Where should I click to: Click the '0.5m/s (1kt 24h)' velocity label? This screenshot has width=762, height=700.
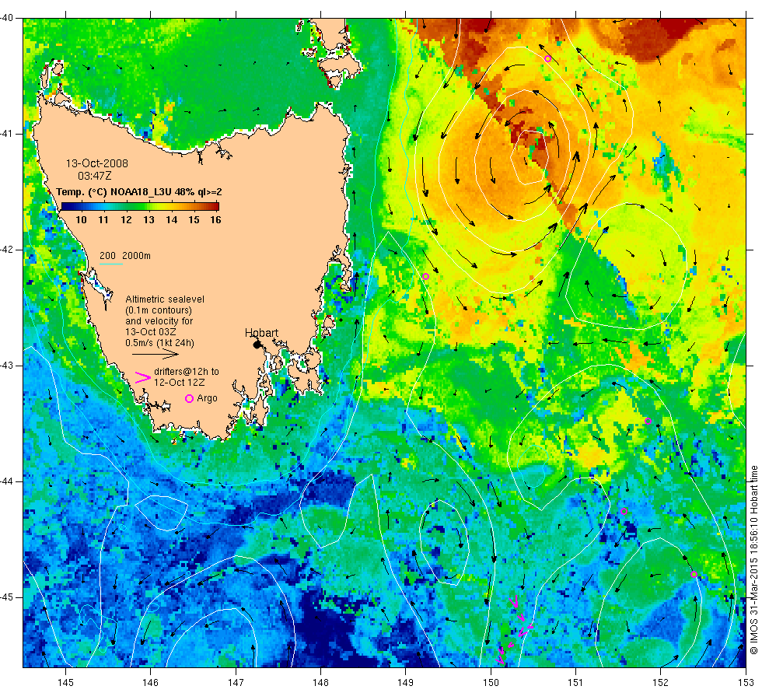[160, 343]
